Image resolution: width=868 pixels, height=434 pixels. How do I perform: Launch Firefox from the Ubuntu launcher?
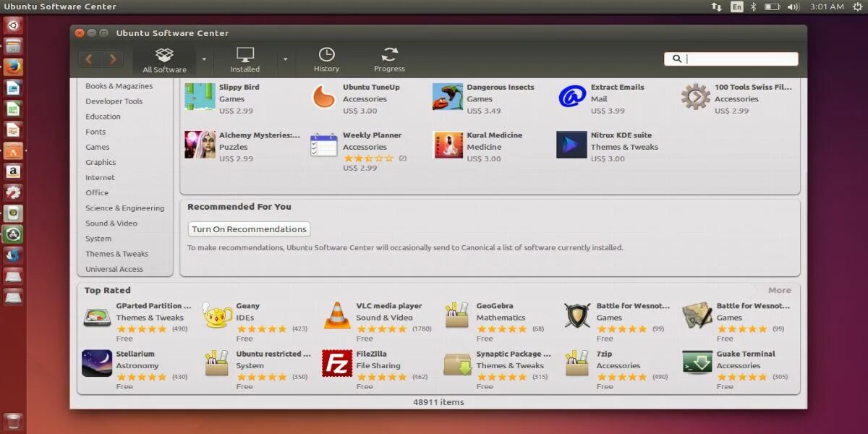coord(14,67)
